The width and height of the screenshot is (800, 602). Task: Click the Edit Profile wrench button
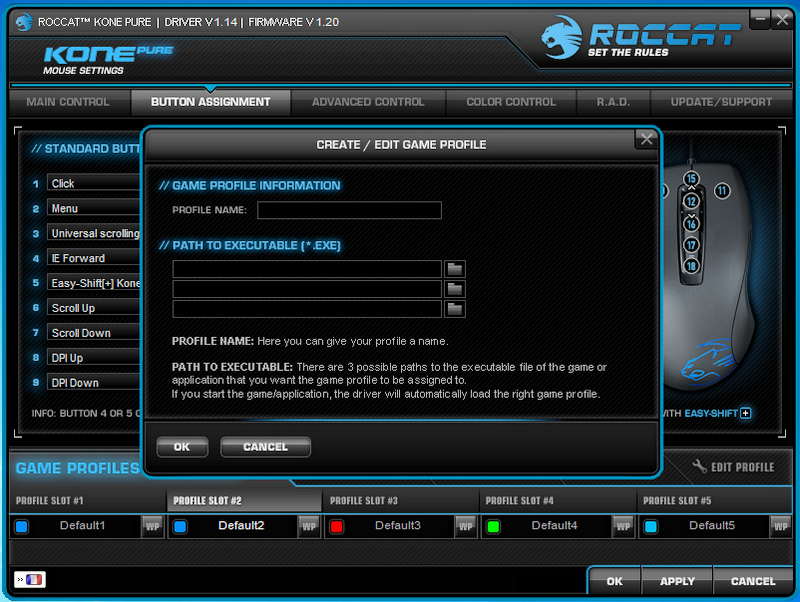[733, 467]
